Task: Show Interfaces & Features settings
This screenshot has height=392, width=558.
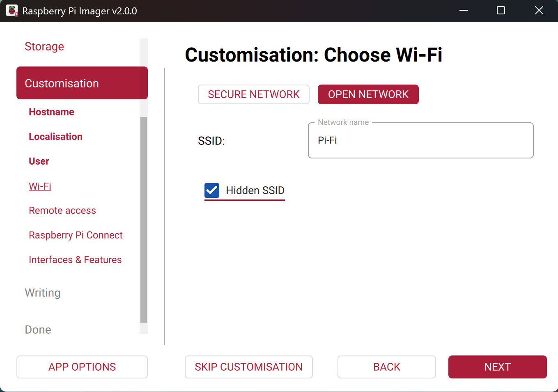Action: [x=75, y=260]
